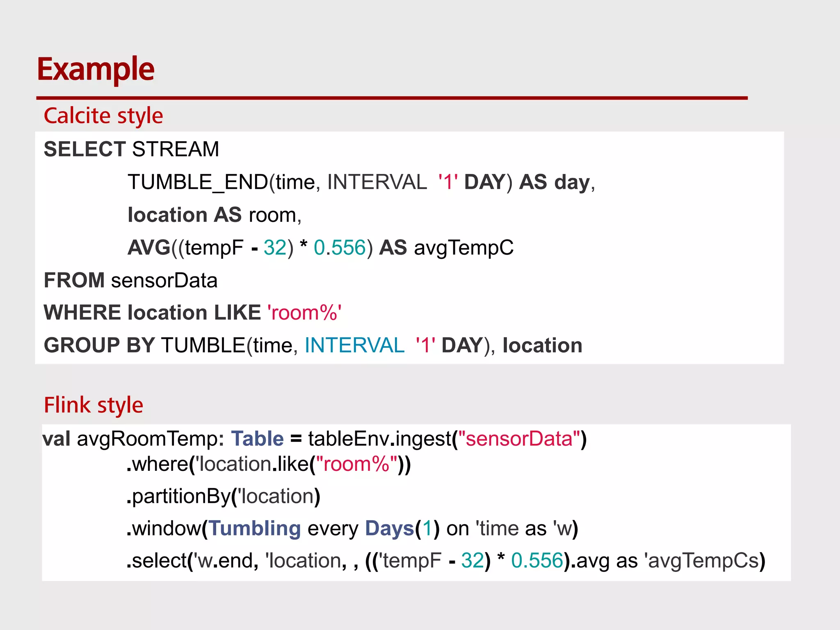Screen dimensions: 840x630
Task: Click the 'val avgRoomTemp: Table = tableEnv.ingest' line
Action: 315,439
